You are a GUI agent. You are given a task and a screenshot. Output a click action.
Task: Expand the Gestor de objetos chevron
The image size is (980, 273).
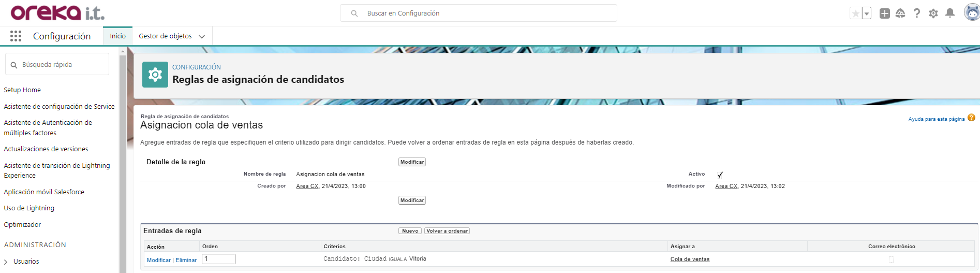tap(202, 36)
